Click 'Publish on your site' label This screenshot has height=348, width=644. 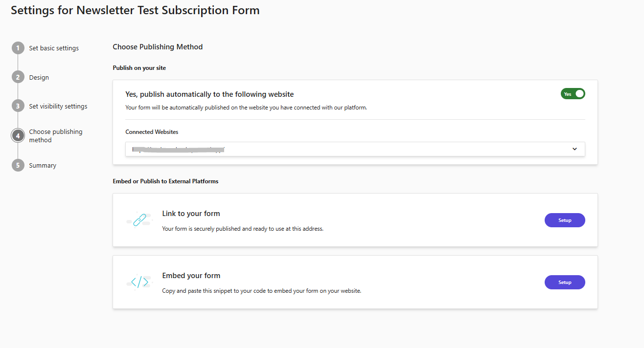point(139,68)
